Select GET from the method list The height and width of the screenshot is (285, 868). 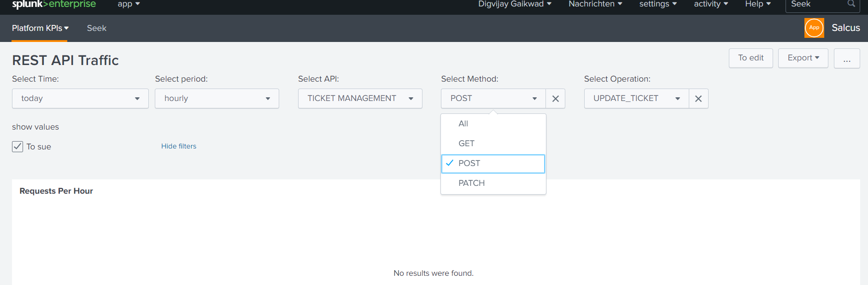click(466, 143)
